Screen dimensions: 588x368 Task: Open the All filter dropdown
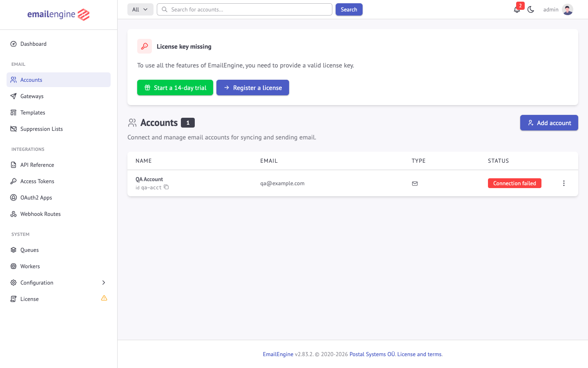pos(140,9)
